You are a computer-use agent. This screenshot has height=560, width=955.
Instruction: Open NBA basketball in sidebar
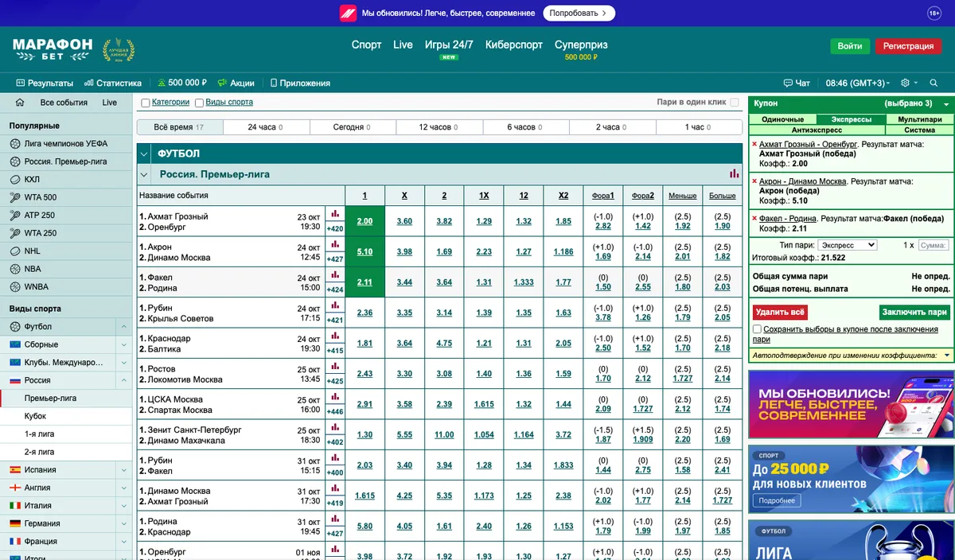(66, 269)
